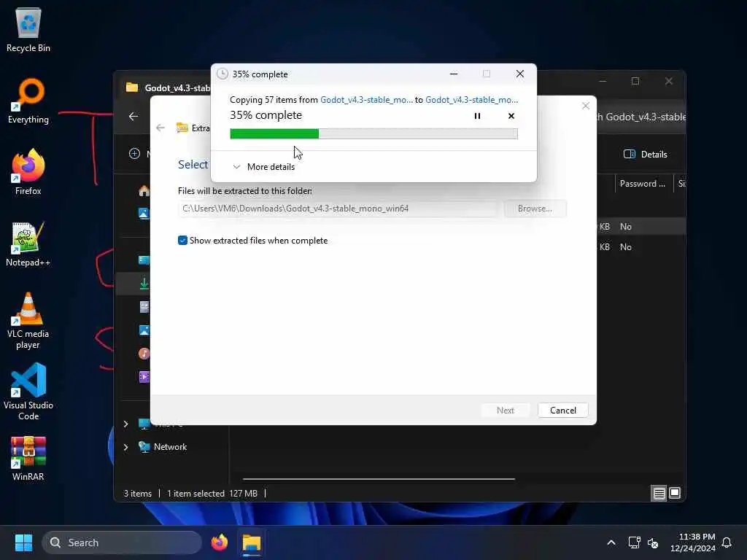Open Notepad++ desktop shortcut

pos(28,244)
